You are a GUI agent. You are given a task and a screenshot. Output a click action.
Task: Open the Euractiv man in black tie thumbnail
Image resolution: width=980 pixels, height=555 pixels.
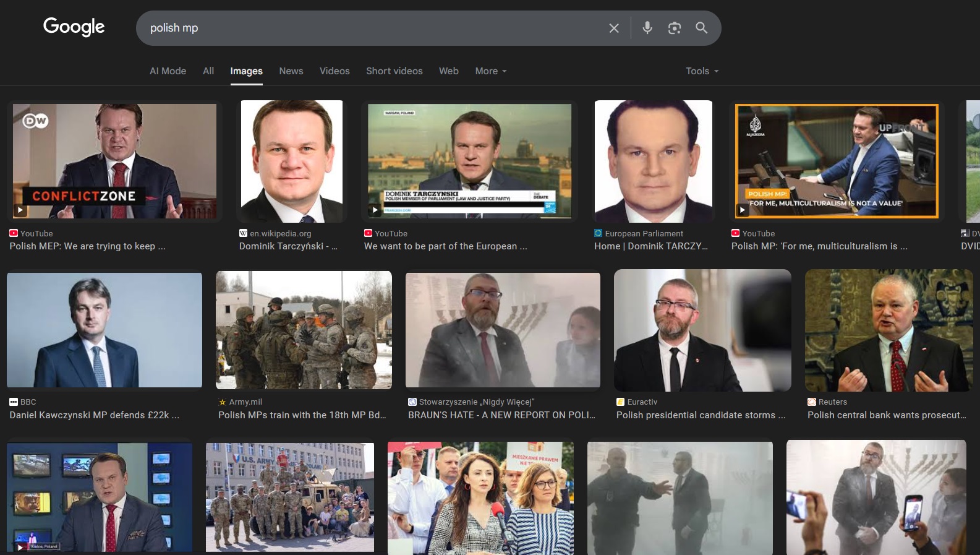coord(702,330)
